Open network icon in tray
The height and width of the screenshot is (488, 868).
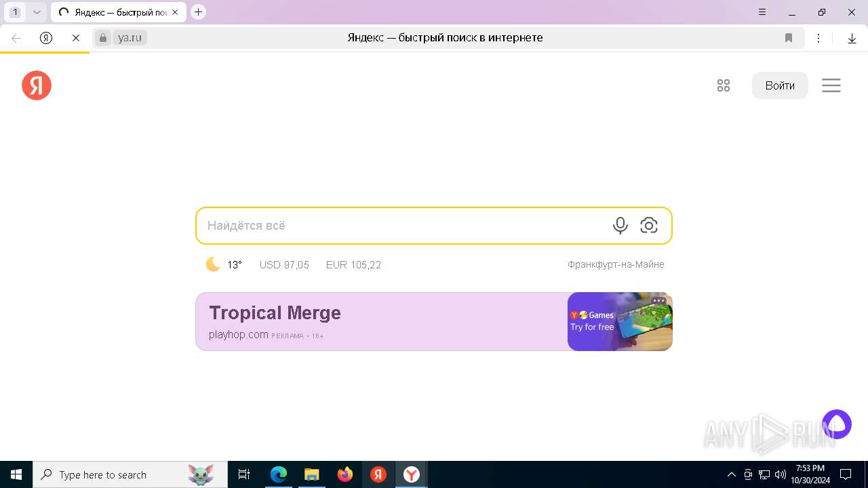(764, 474)
